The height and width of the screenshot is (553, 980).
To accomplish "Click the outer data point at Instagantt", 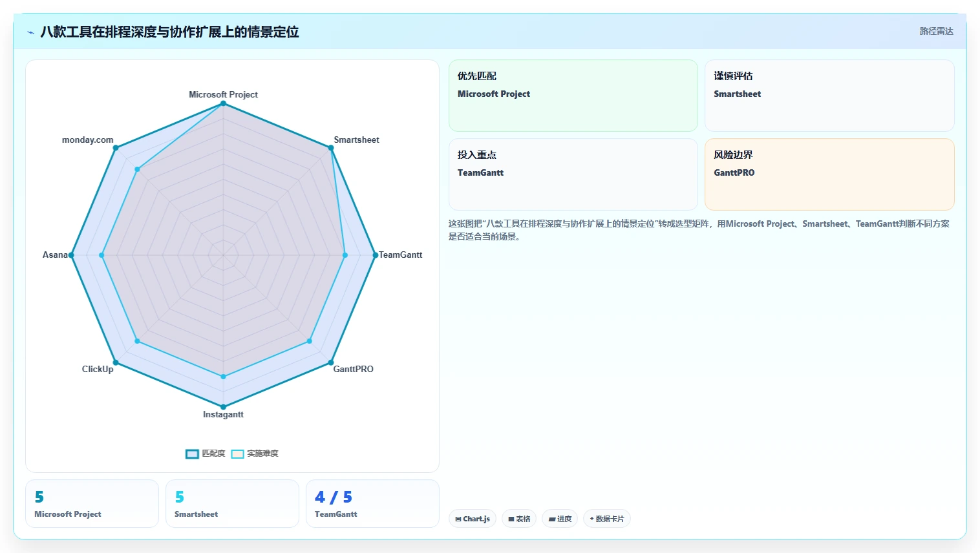I will coord(223,407).
